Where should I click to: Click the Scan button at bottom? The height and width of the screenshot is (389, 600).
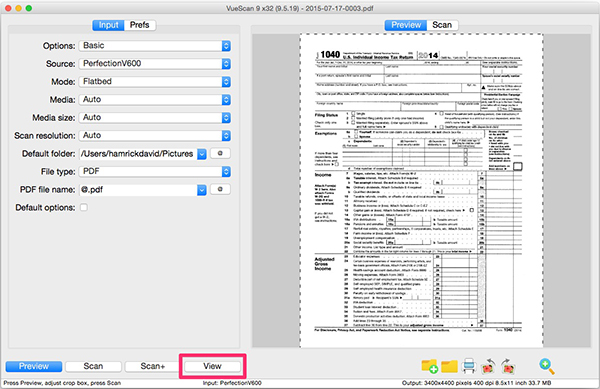93,366
